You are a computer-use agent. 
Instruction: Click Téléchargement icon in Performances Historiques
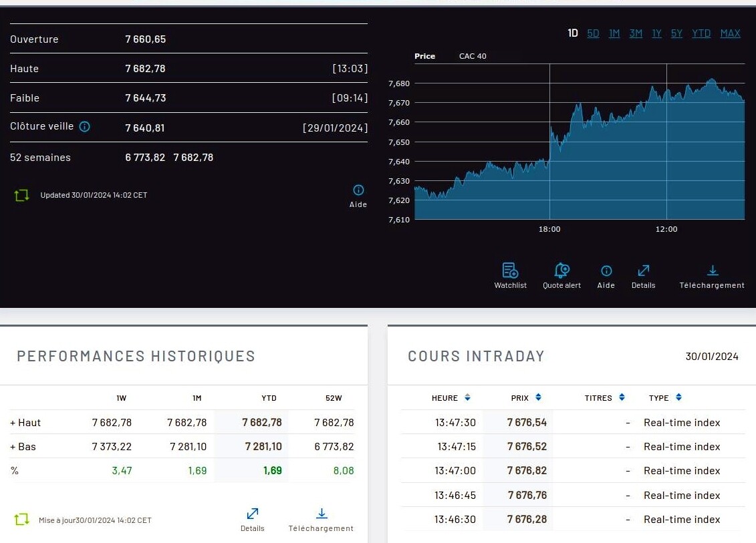322,514
